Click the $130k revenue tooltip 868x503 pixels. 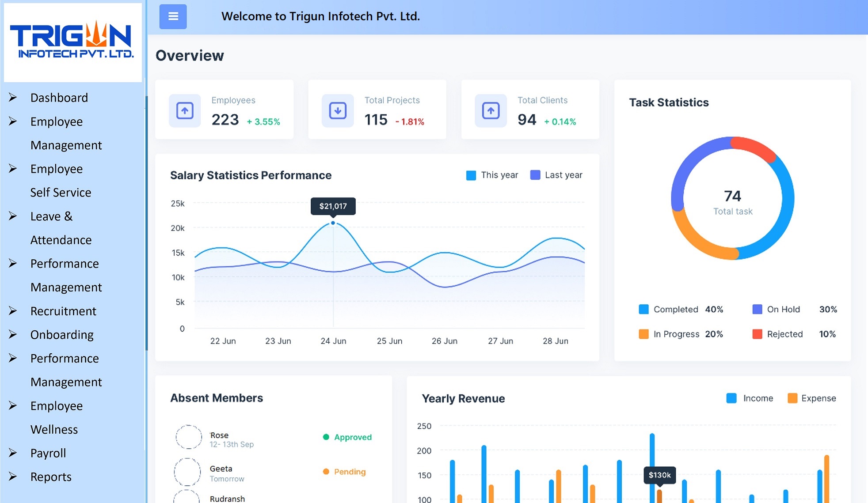tap(659, 475)
